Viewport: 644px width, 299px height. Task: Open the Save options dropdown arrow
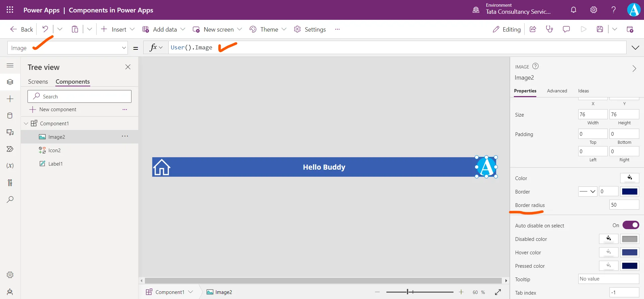point(614,29)
